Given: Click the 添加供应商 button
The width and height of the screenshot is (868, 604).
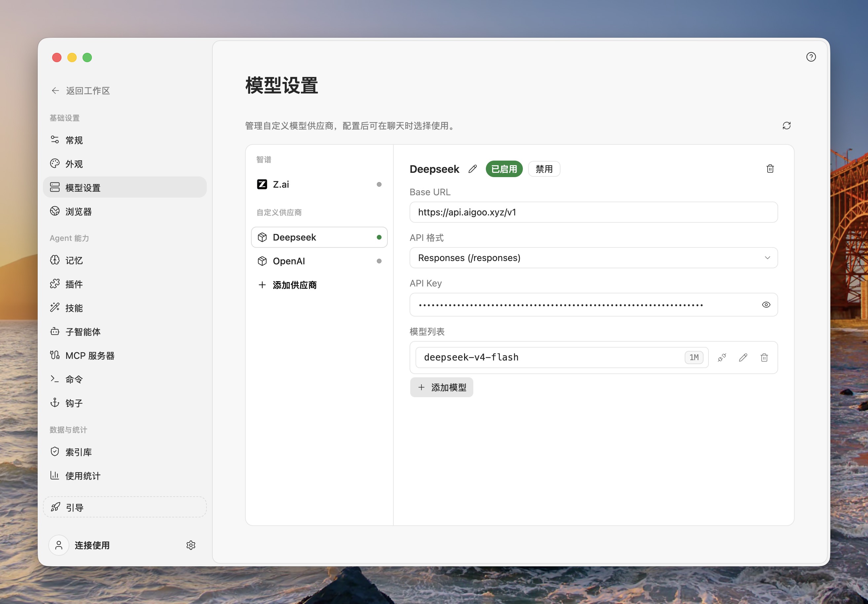Looking at the screenshot, I should (319, 285).
